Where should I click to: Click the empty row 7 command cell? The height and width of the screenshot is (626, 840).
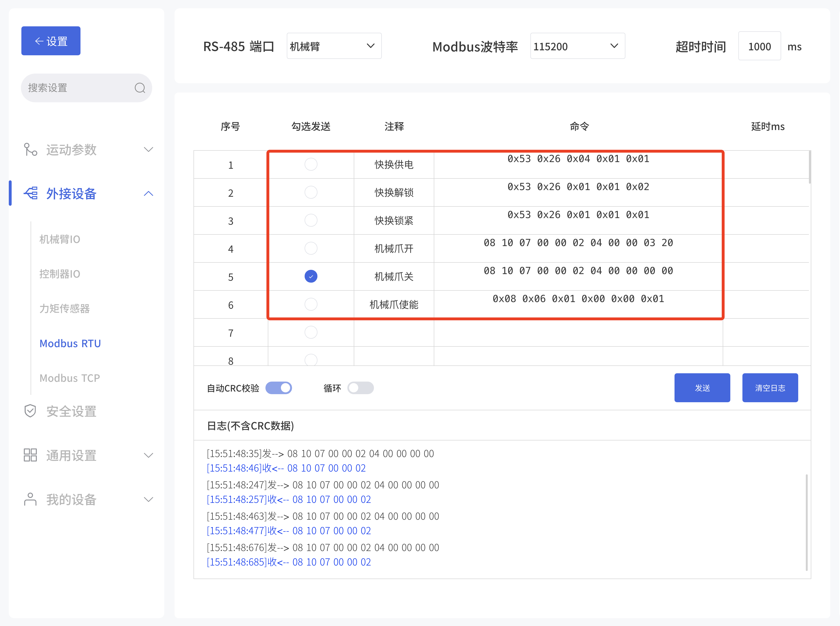click(578, 333)
